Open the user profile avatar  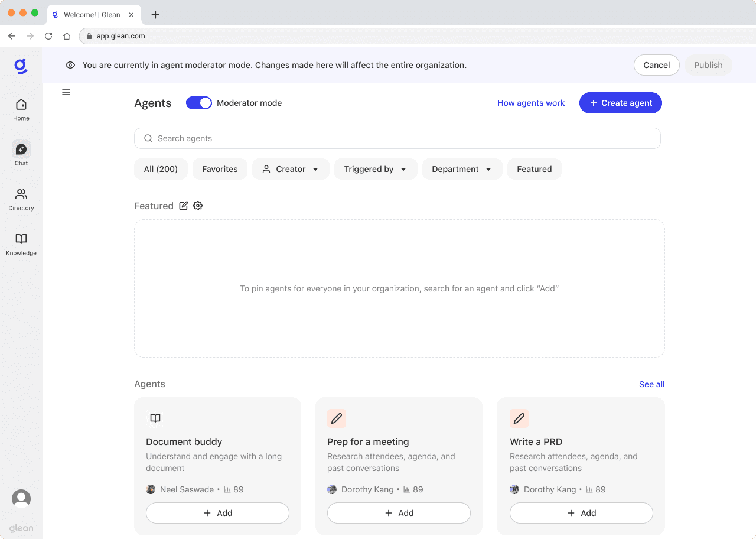tap(21, 499)
